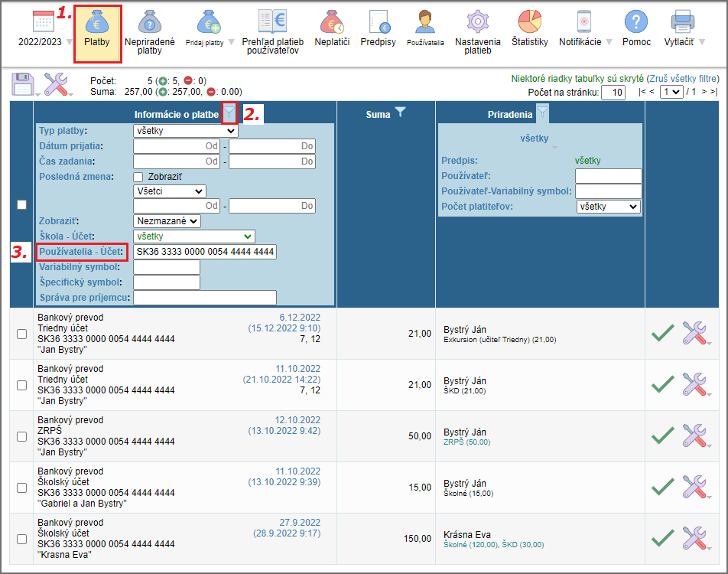The height and width of the screenshot is (574, 728).
Task: Open Prehľad platieb používateľov icon
Action: tap(272, 21)
